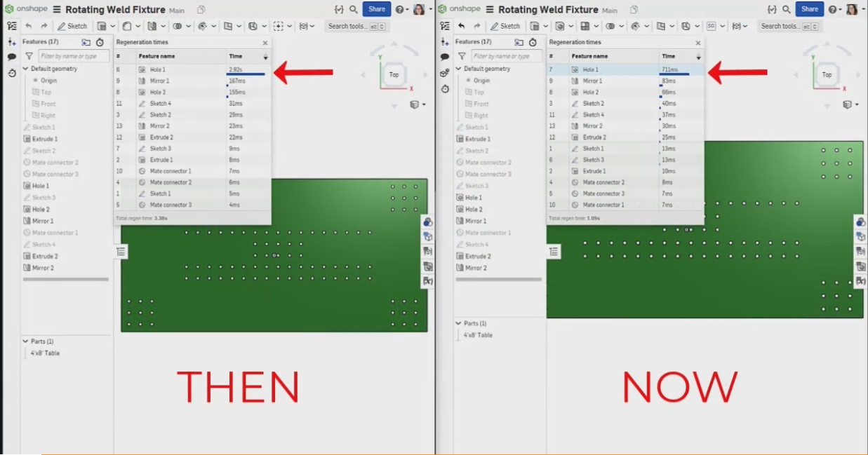Viewport: 868px width, 455px height.
Task: Select the 167ms Mirror 1 row in left table
Action: coord(192,81)
